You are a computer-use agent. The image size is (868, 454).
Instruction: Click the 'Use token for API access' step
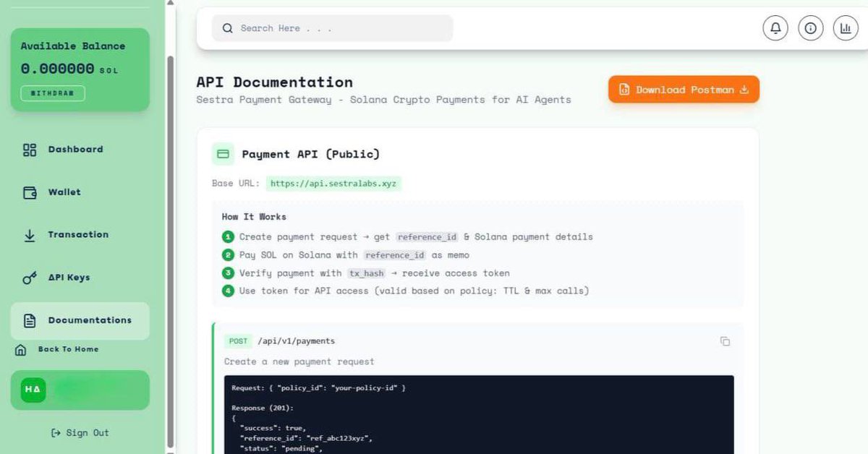[x=414, y=291]
